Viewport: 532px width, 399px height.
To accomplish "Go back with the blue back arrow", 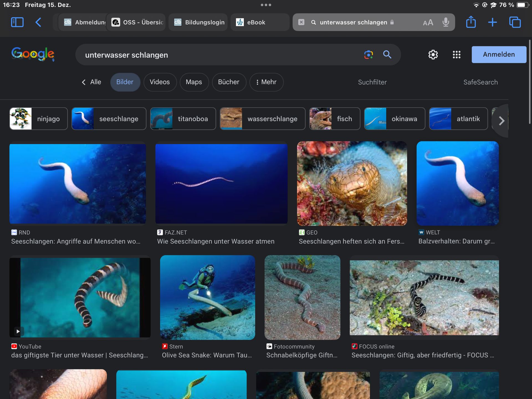I will (39, 22).
